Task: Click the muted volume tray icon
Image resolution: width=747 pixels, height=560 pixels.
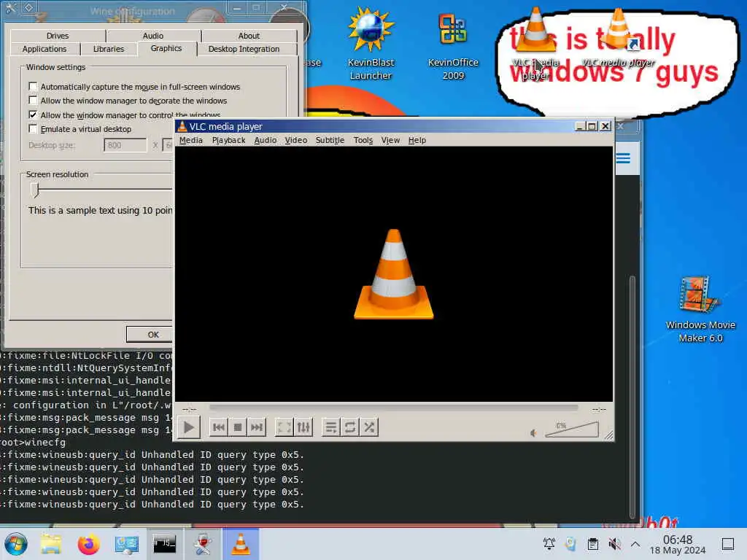Action: point(614,544)
